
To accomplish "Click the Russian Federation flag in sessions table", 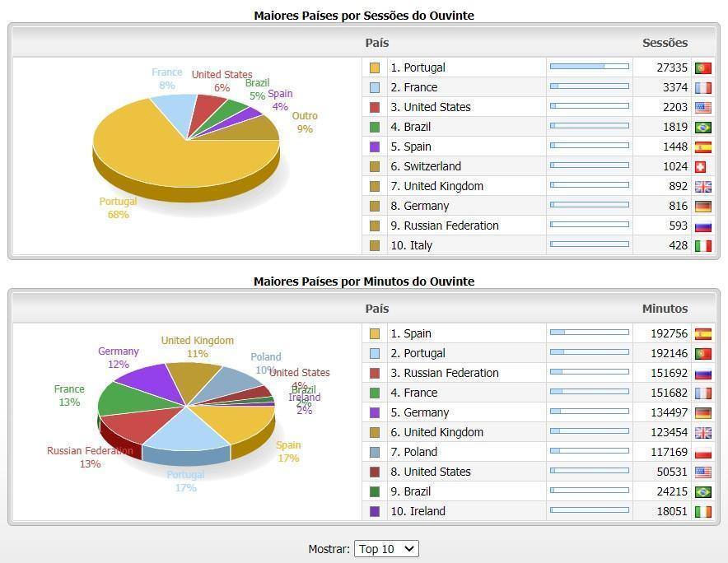I will pos(702,226).
